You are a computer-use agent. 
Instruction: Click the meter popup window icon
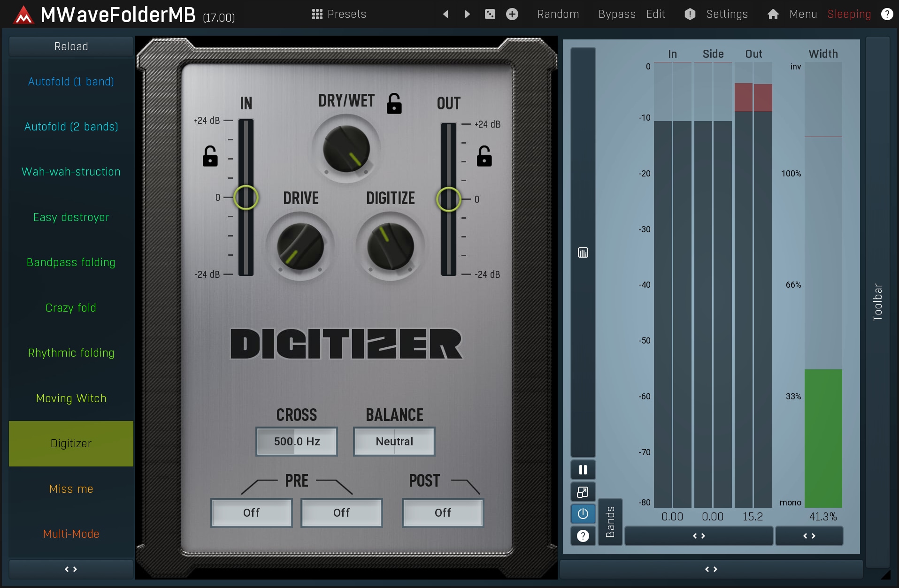coord(583,492)
